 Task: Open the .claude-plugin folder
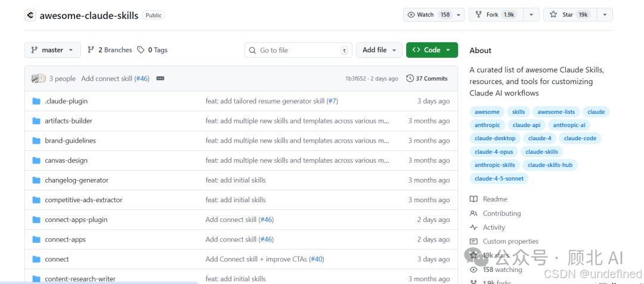pyautogui.click(x=66, y=101)
